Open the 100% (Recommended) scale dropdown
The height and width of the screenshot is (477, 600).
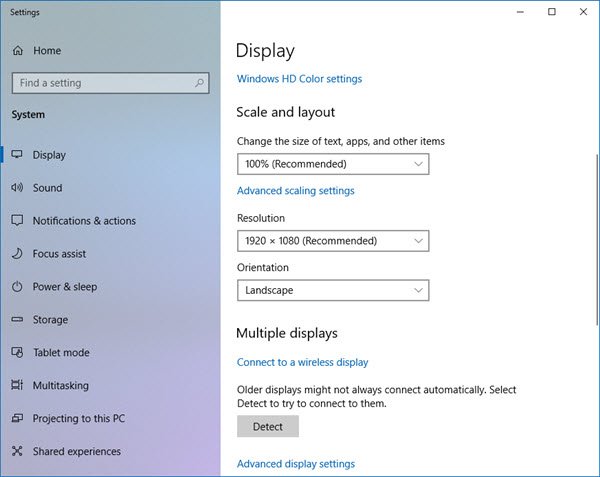[x=333, y=164]
